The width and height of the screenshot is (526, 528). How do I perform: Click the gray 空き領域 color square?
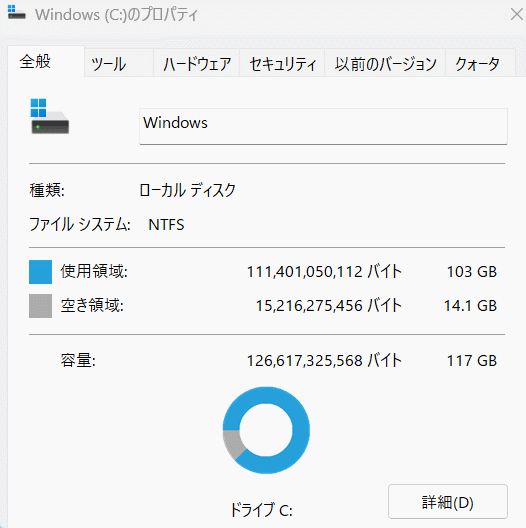click(x=40, y=306)
